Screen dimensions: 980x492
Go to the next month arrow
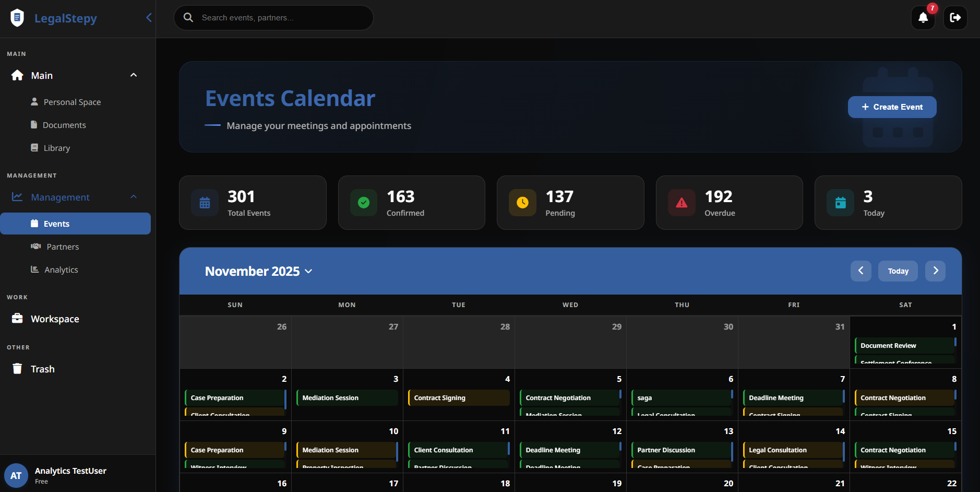(x=935, y=271)
